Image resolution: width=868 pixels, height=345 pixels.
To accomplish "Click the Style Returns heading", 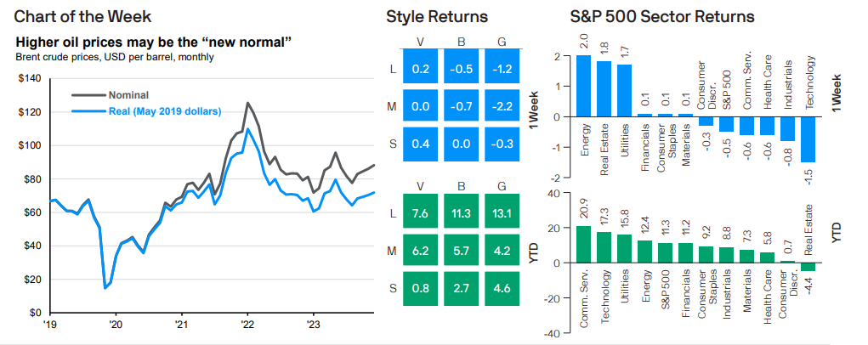I will pos(436,16).
